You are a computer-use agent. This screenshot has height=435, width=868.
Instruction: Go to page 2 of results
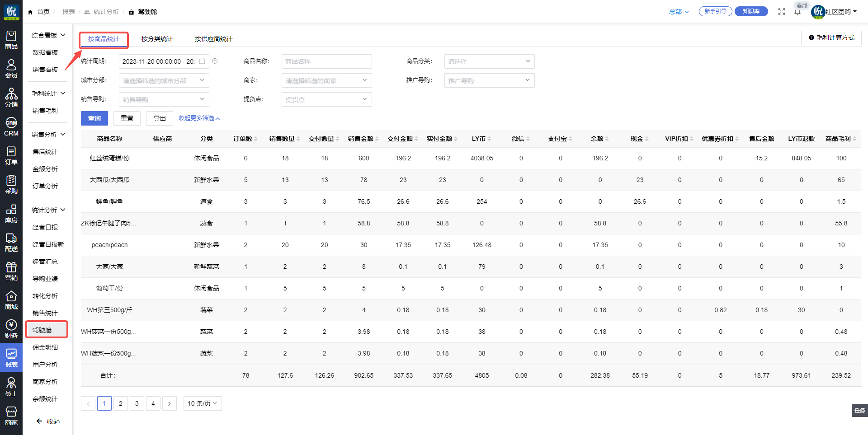click(x=121, y=403)
